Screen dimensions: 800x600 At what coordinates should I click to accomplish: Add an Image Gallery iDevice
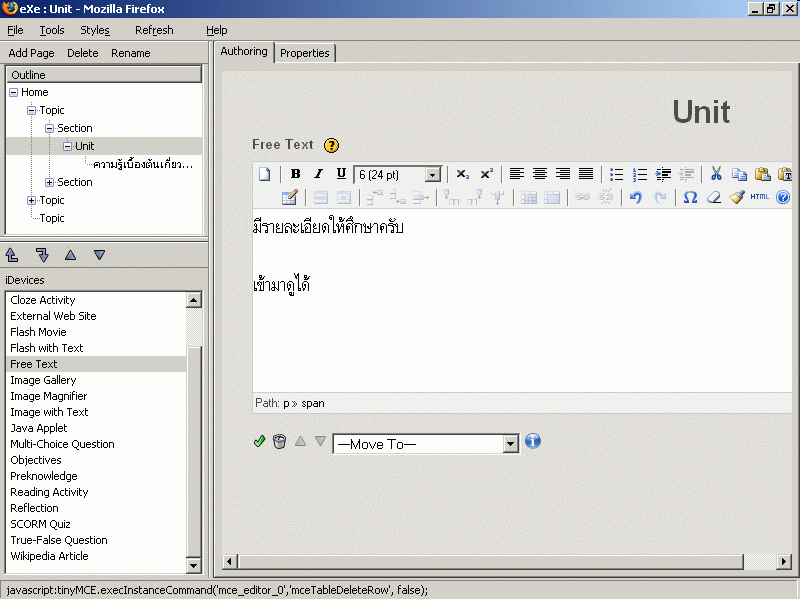point(43,380)
